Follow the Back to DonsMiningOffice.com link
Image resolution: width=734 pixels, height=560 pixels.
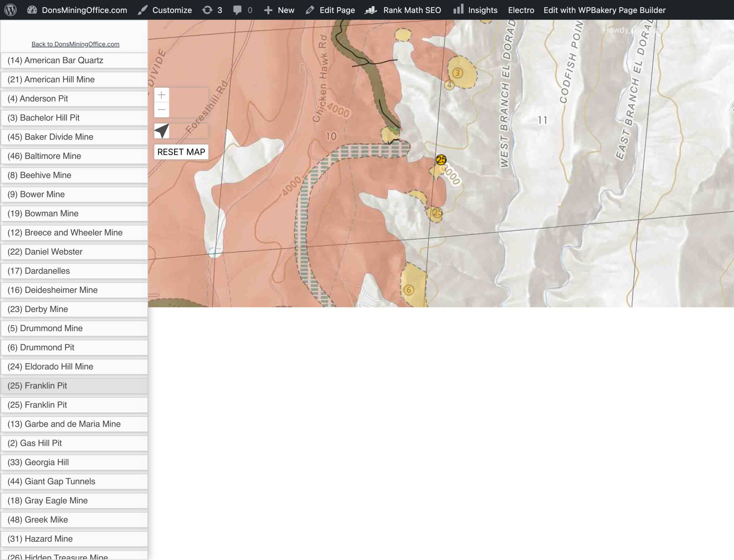tap(75, 44)
